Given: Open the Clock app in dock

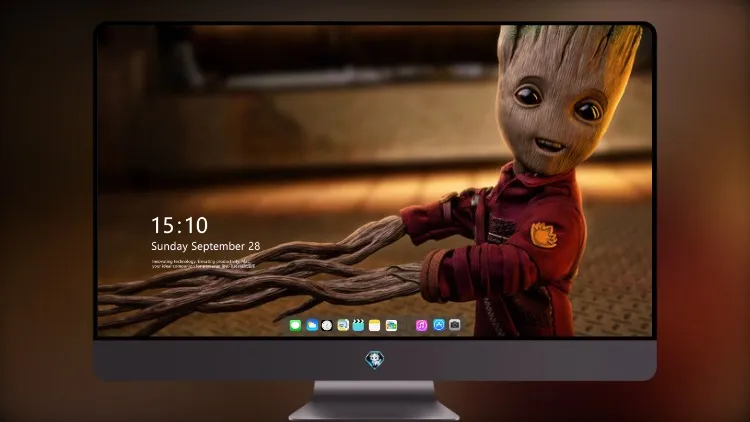Looking at the screenshot, I should pos(327,325).
